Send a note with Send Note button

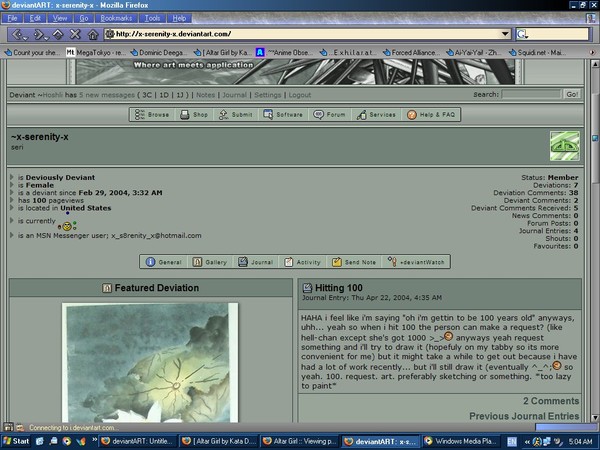point(354,262)
